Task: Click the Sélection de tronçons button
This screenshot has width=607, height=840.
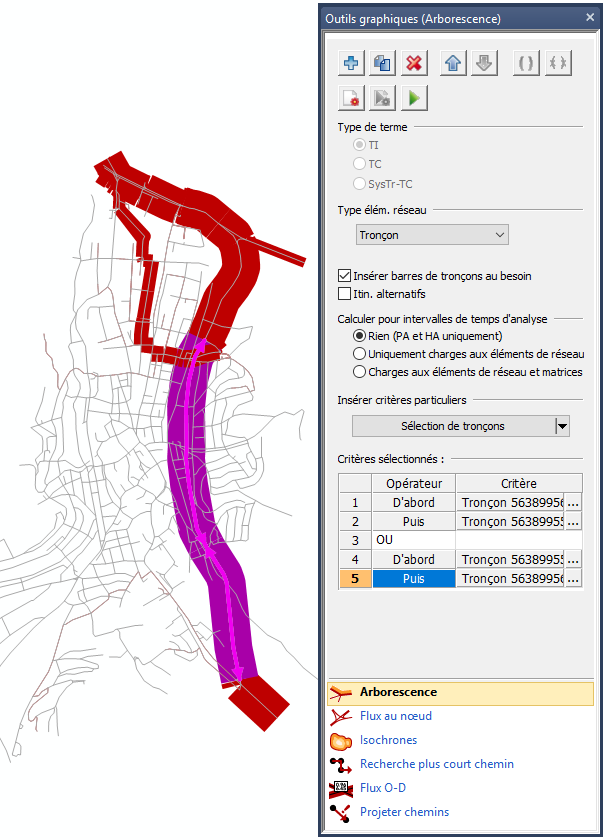Action: 452,426
